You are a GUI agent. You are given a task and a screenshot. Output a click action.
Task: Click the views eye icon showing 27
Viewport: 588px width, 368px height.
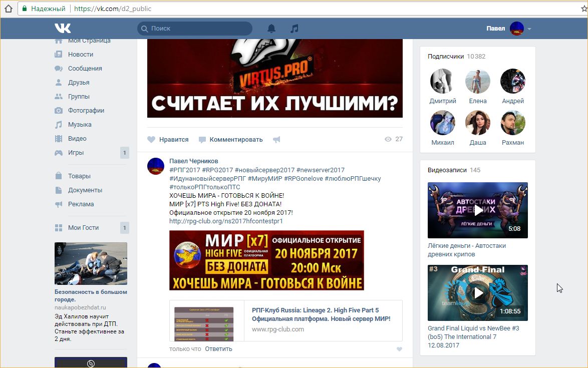click(388, 139)
